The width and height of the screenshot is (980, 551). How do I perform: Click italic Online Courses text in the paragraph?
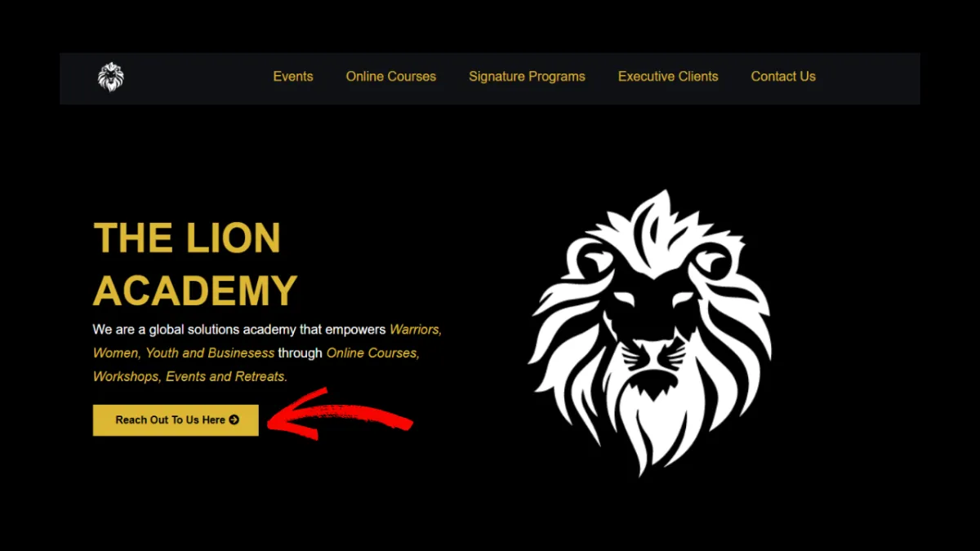[373, 353]
